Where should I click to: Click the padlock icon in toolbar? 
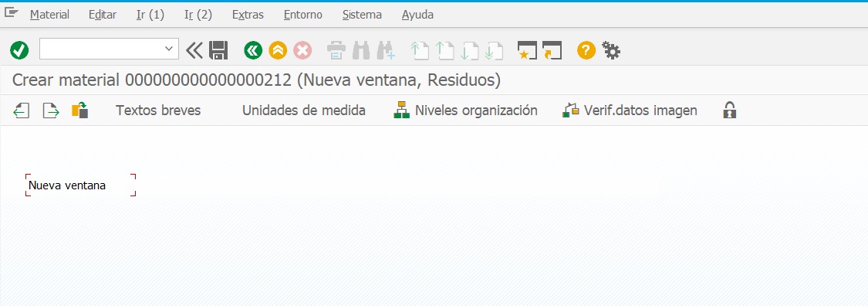point(730,110)
